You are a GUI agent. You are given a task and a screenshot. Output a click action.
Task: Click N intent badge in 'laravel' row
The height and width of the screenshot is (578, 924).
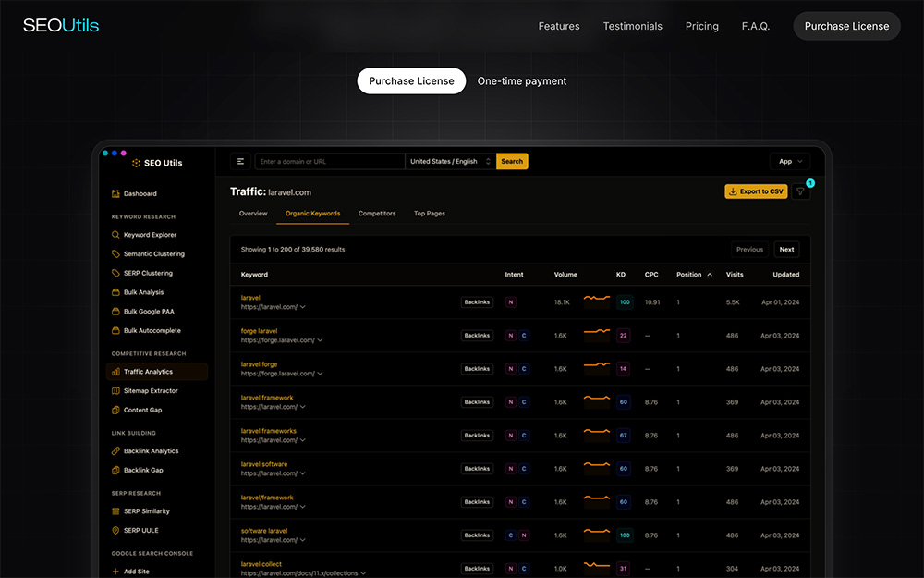tap(511, 302)
